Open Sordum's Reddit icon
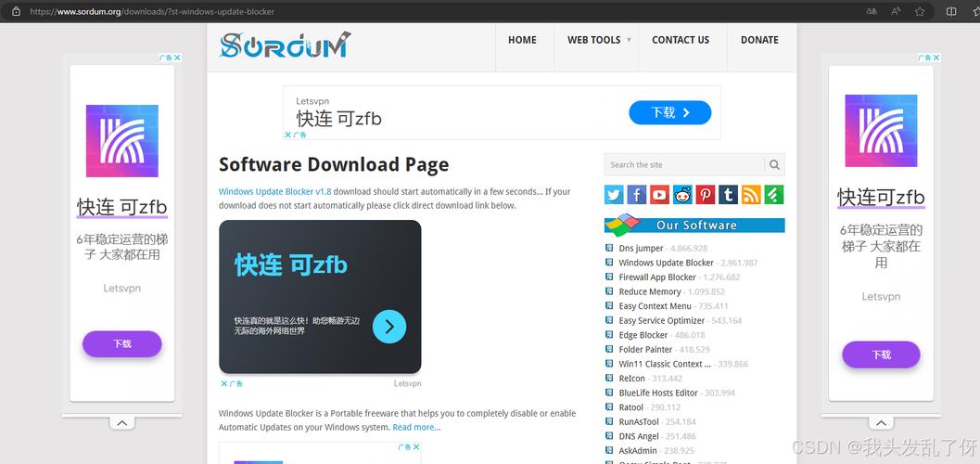This screenshot has width=980, height=464. click(682, 195)
